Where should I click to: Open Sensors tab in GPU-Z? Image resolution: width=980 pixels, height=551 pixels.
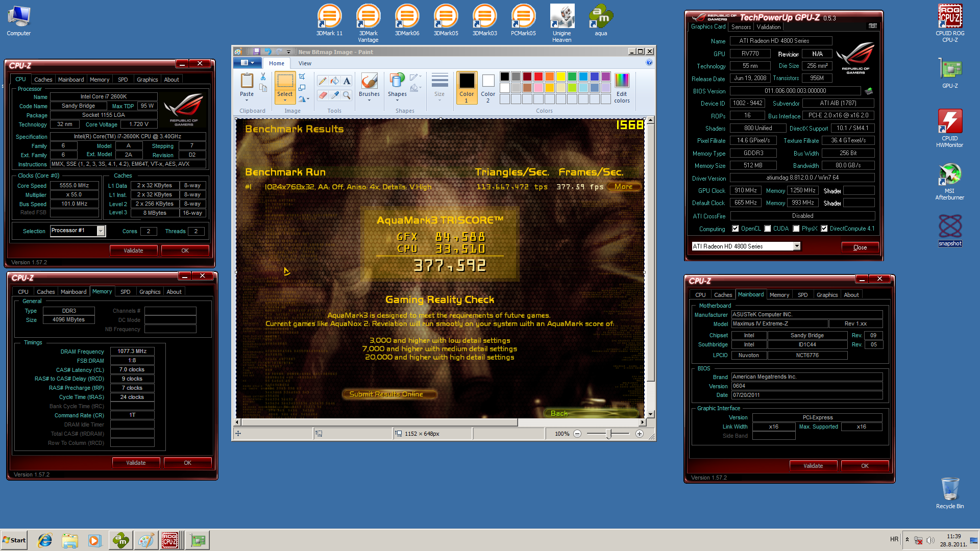pyautogui.click(x=741, y=27)
